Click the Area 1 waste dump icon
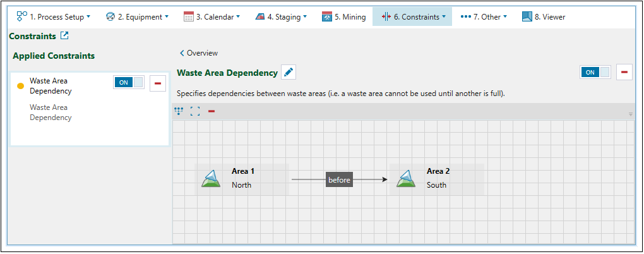This screenshot has width=644, height=254. (x=211, y=178)
